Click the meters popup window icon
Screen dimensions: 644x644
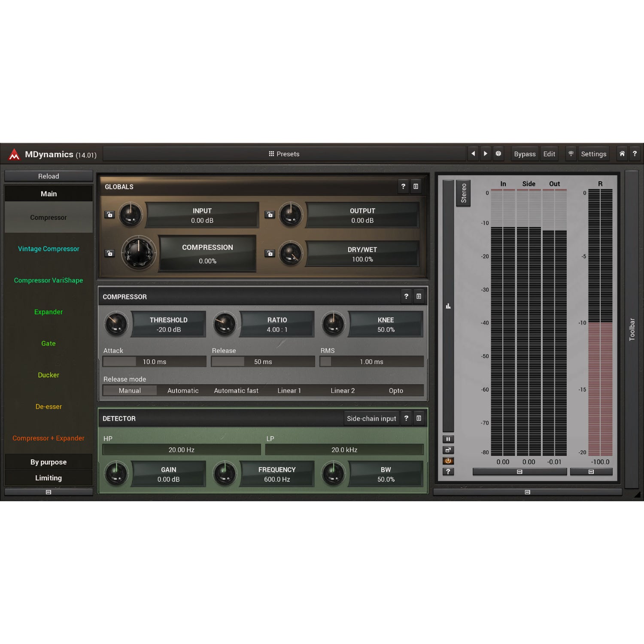click(x=448, y=450)
